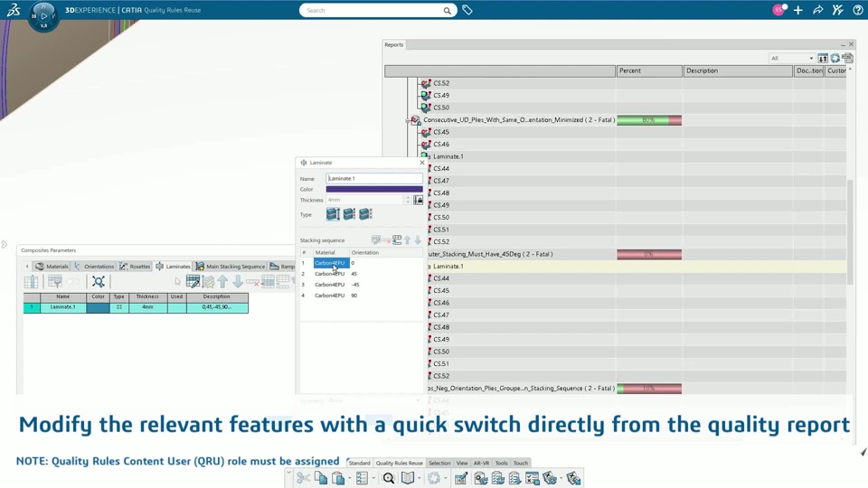Select Laminate.1 row in Composites Parameters table

click(136, 307)
